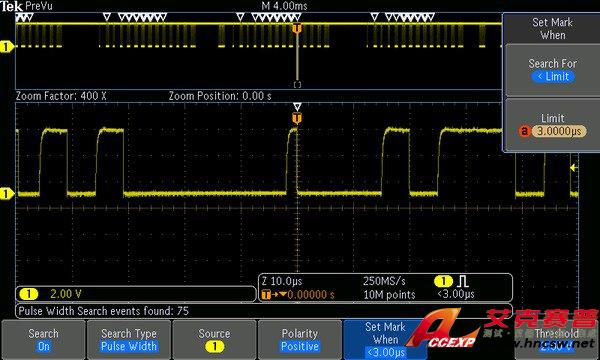Click the trigger level arrow at right edge

tap(573, 168)
